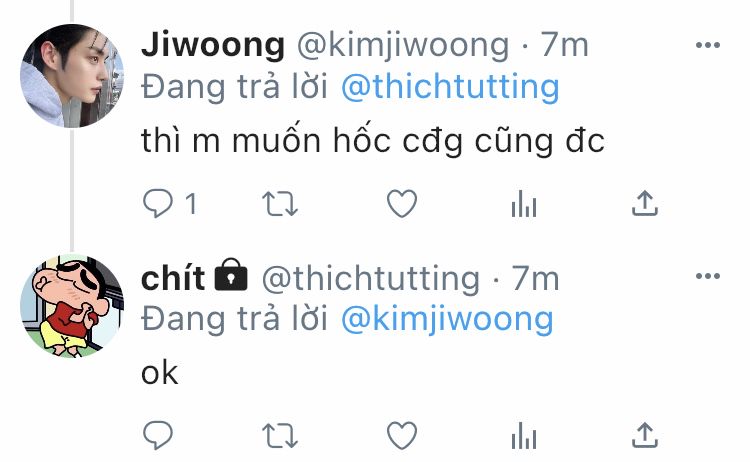Viewport: 750px width, 462px height.
Task: Share Jiwoong's tweet
Action: (645, 203)
